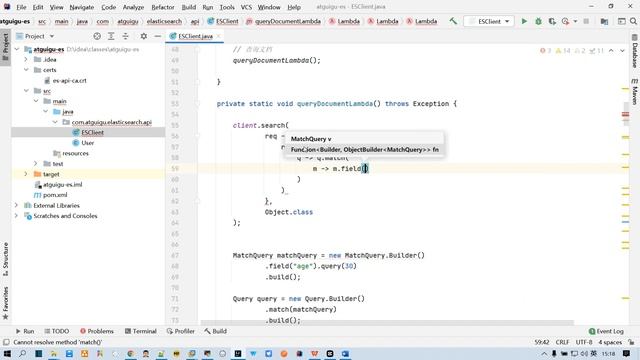Open the Search Everywhere magnifier icon
This screenshot has height=360, width=640.
pos(633,21)
